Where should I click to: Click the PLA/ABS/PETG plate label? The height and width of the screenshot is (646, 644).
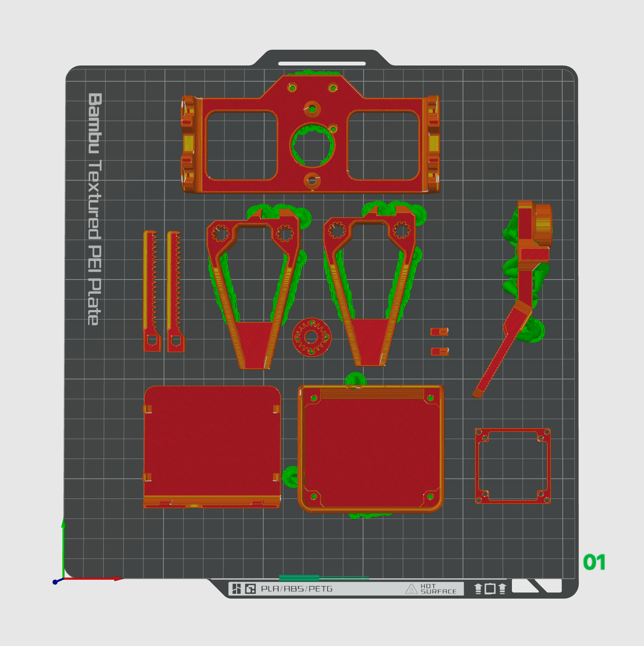[x=297, y=589]
